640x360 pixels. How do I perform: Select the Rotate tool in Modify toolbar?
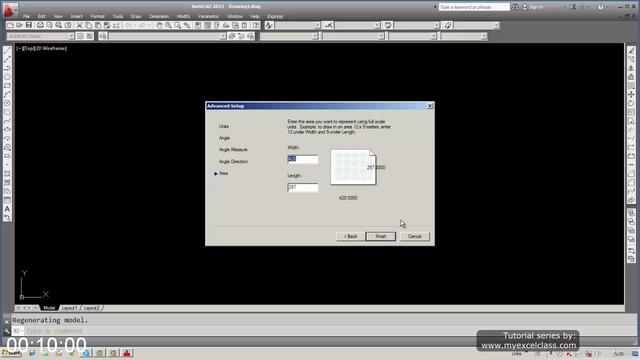631,103
